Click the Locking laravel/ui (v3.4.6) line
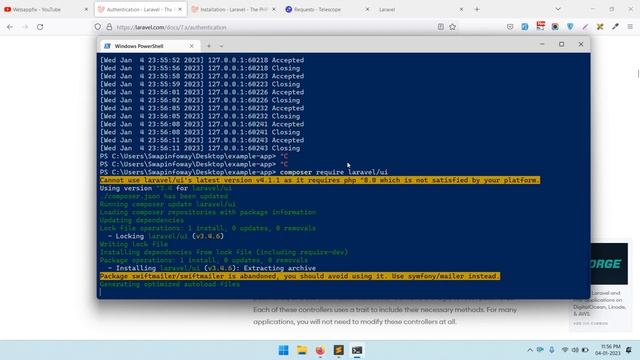Image resolution: width=640 pixels, height=360 pixels. [x=166, y=236]
